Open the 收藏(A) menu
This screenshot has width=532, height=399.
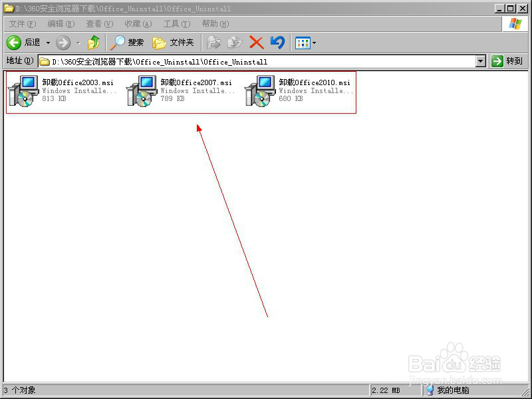pos(138,24)
